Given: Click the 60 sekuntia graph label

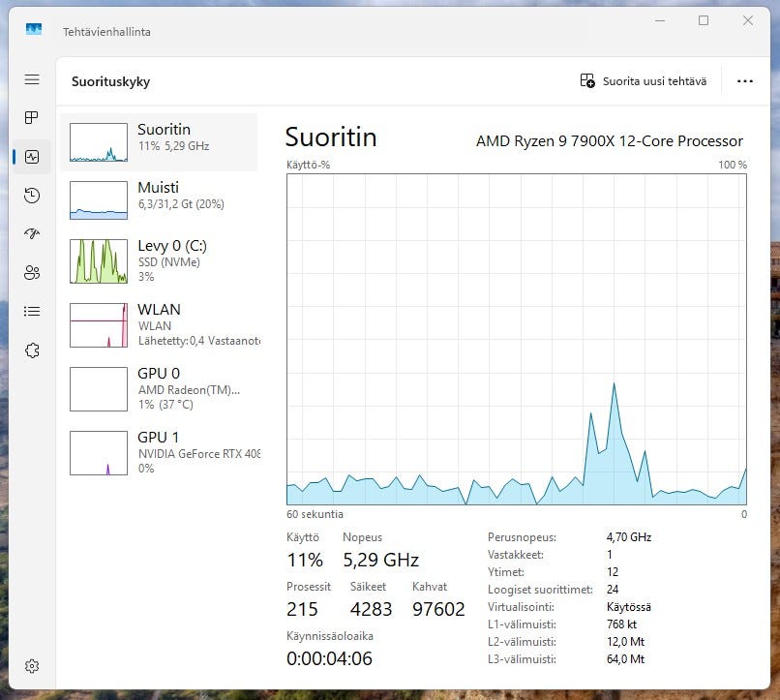Looking at the screenshot, I should [315, 514].
